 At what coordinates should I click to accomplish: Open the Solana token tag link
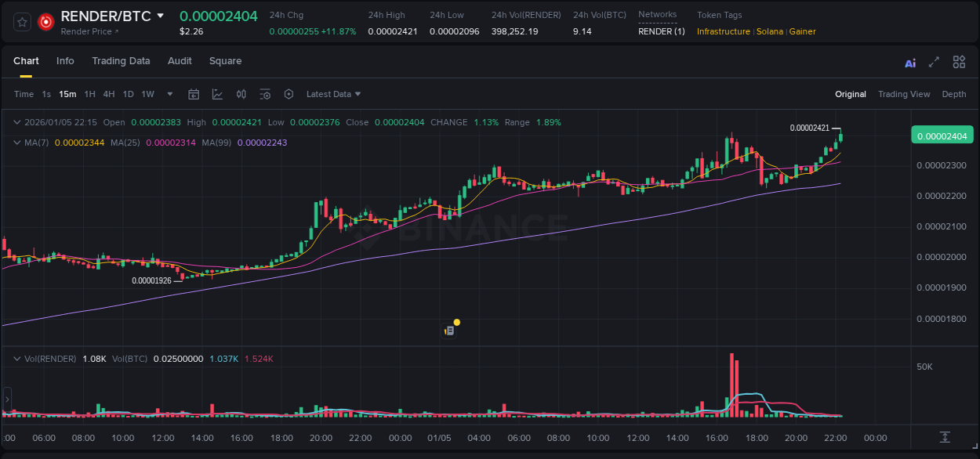pyautogui.click(x=769, y=31)
